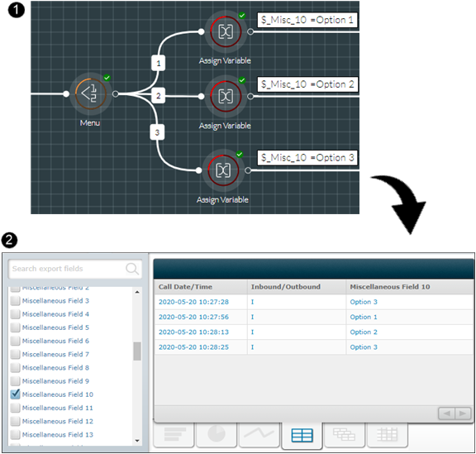Switch to the bar chart view icon
This screenshot has width=476, height=454.
tap(174, 434)
